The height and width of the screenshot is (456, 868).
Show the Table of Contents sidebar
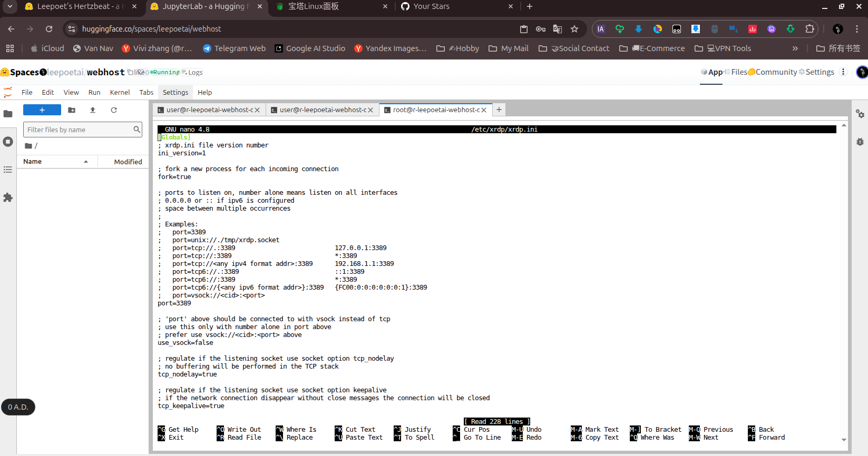[x=8, y=170]
